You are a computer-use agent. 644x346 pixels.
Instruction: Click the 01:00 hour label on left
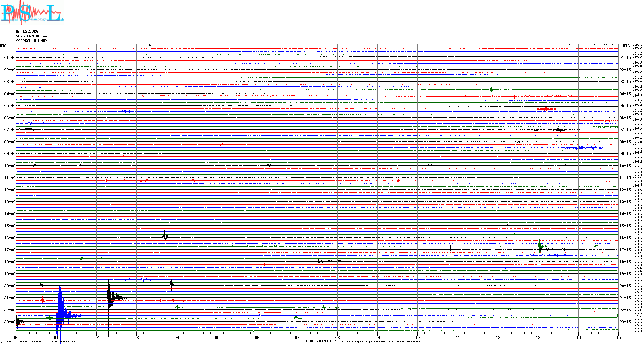(10, 58)
